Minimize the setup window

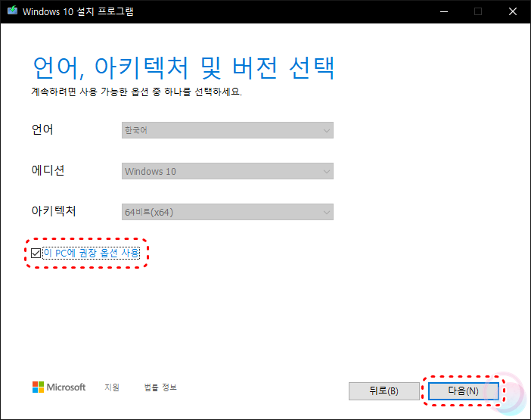444,11
